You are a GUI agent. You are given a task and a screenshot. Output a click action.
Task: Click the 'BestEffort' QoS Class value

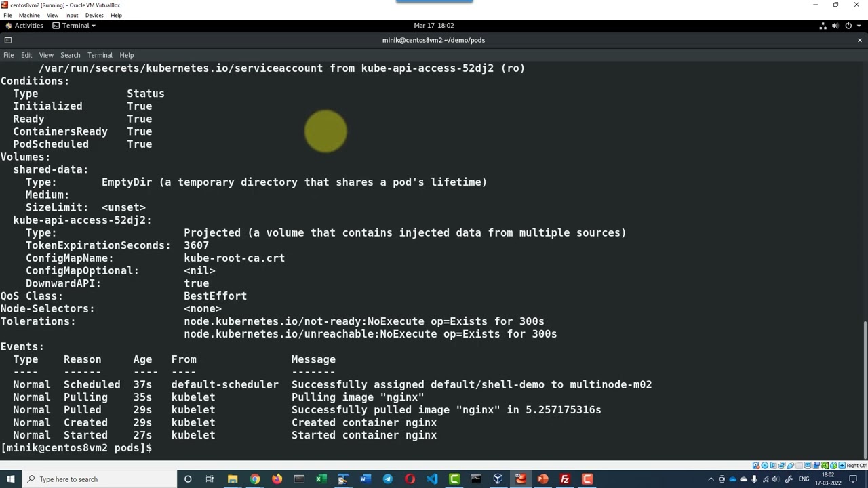[x=215, y=296]
